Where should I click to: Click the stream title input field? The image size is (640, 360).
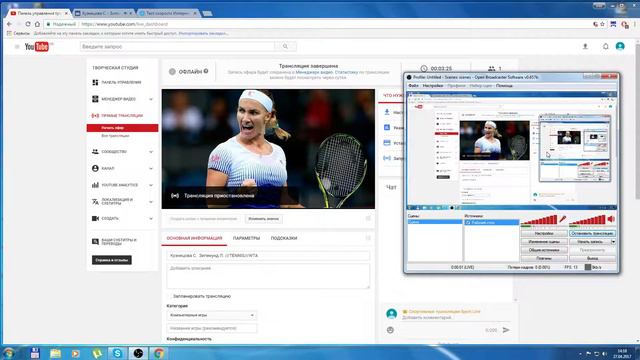tap(268, 256)
